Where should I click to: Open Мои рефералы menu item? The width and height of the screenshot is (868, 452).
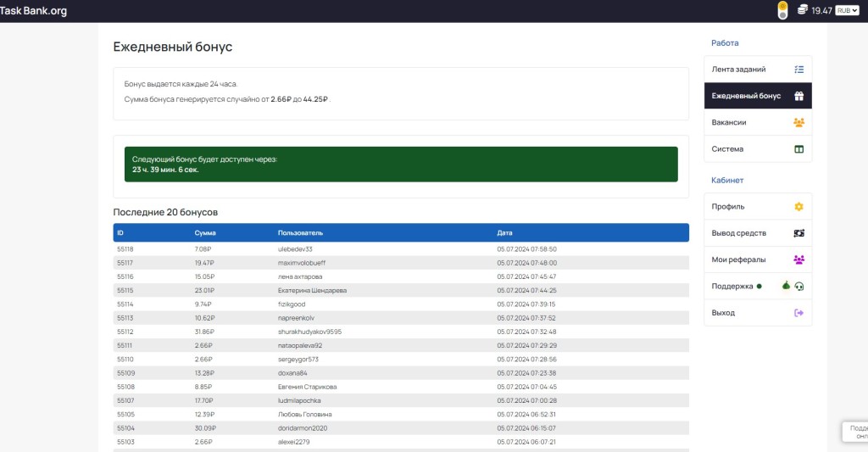tap(758, 259)
